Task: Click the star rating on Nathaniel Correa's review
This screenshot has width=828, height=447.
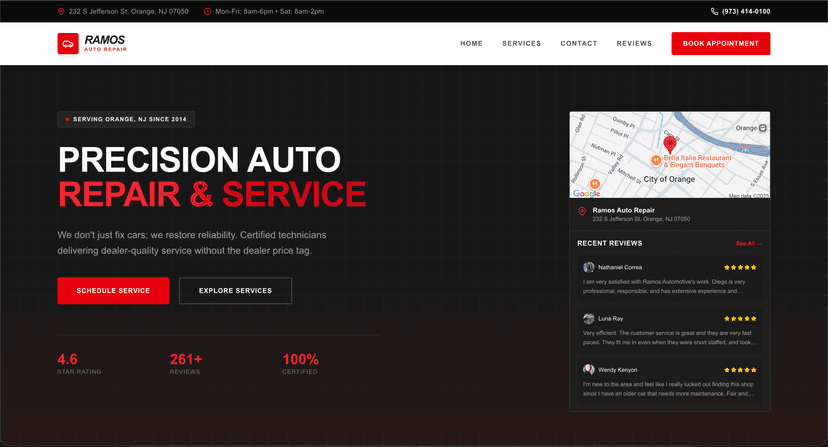Action: coord(740,267)
